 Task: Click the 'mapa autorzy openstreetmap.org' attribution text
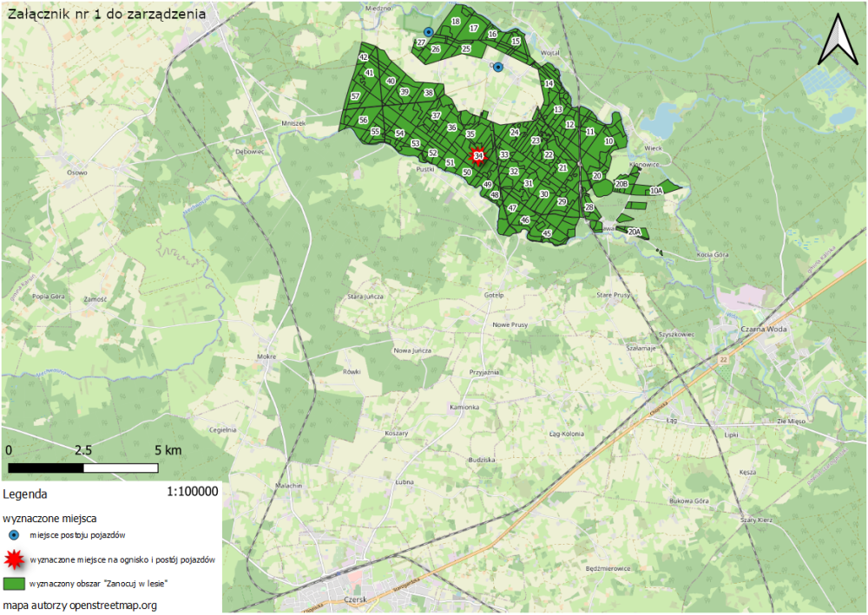80,605
